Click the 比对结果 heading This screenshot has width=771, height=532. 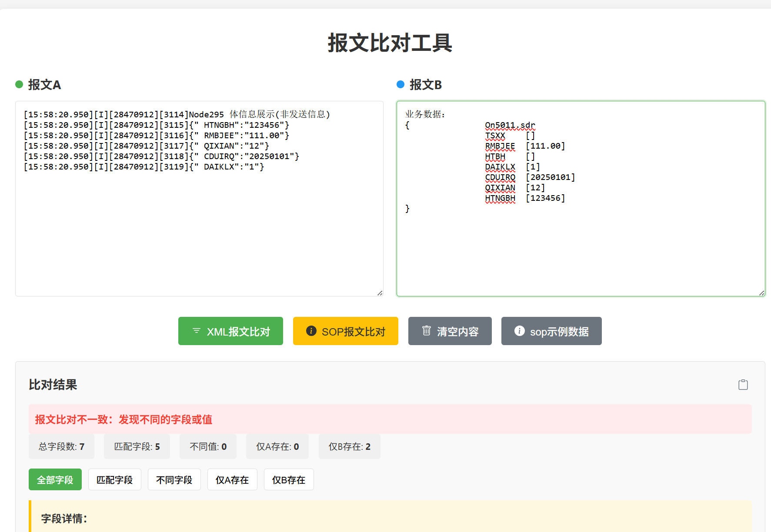[53, 385]
